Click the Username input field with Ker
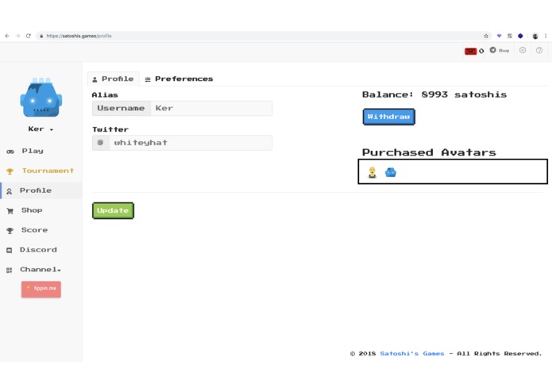 [x=211, y=108]
